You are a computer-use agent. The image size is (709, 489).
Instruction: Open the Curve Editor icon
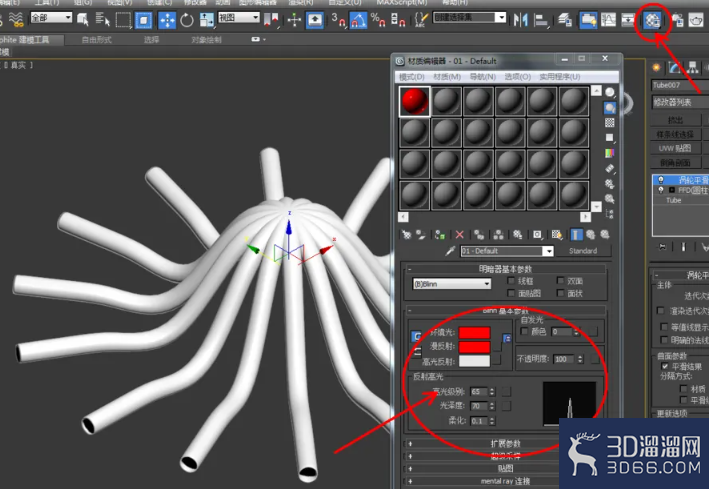(x=608, y=20)
